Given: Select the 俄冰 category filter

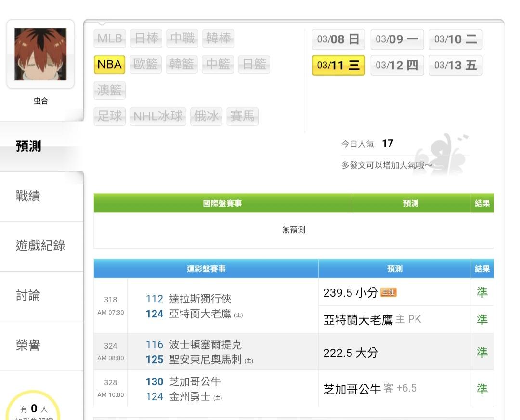Looking at the screenshot, I should [206, 117].
